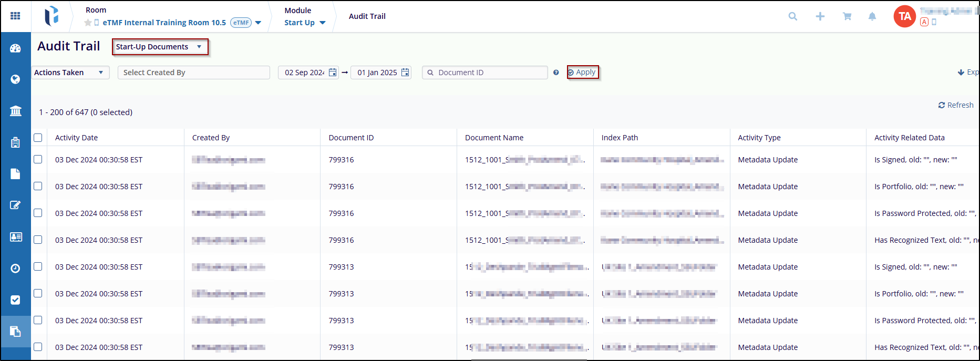Select checkbox for first 799313 row
This screenshot has height=361, width=980.
[38, 266]
